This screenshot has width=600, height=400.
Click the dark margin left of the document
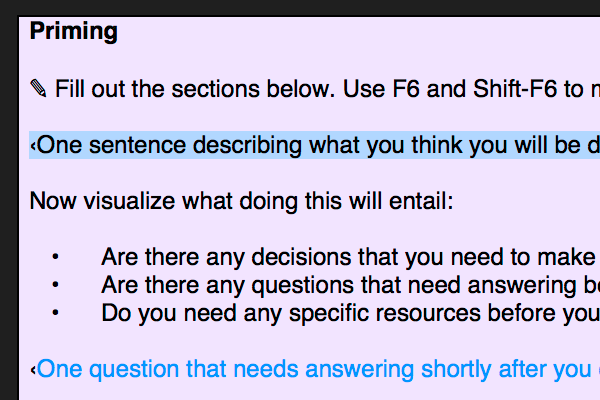coord(9,207)
